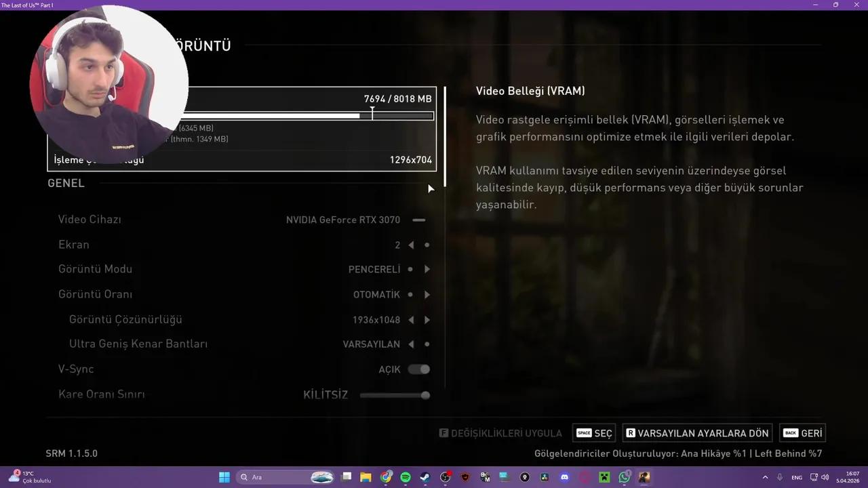Image resolution: width=868 pixels, height=488 pixels.
Task: Launch File Explorer from the taskbar
Action: [x=366, y=477]
